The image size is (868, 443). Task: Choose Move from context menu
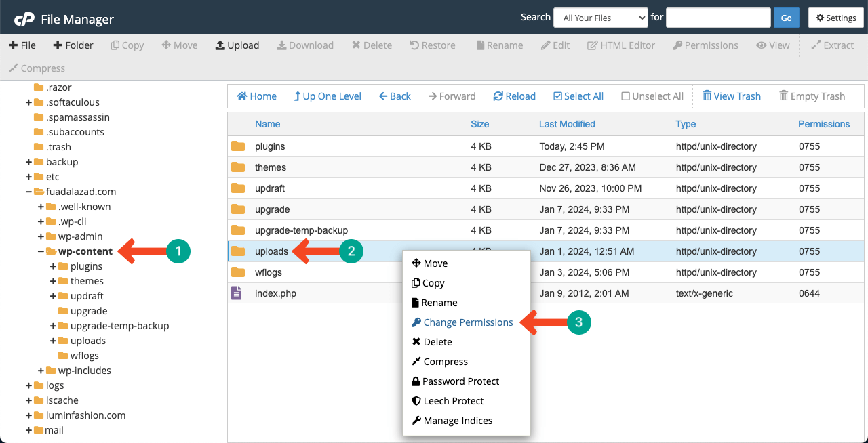[430, 263]
